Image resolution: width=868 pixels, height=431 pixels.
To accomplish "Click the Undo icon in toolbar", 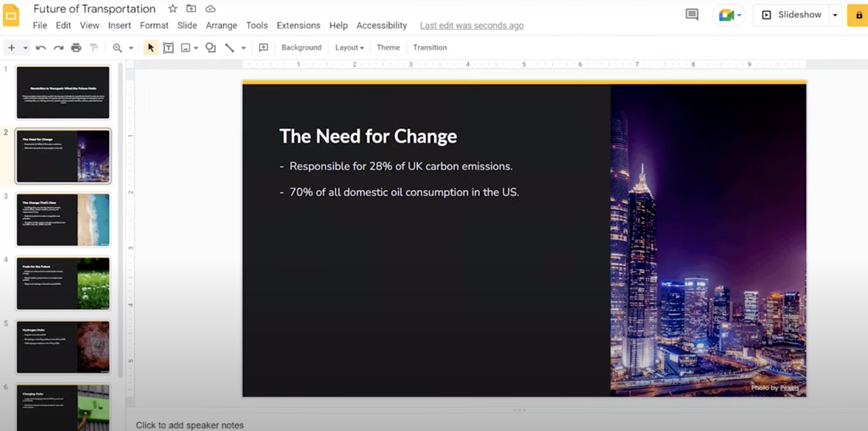I will pyautogui.click(x=41, y=48).
